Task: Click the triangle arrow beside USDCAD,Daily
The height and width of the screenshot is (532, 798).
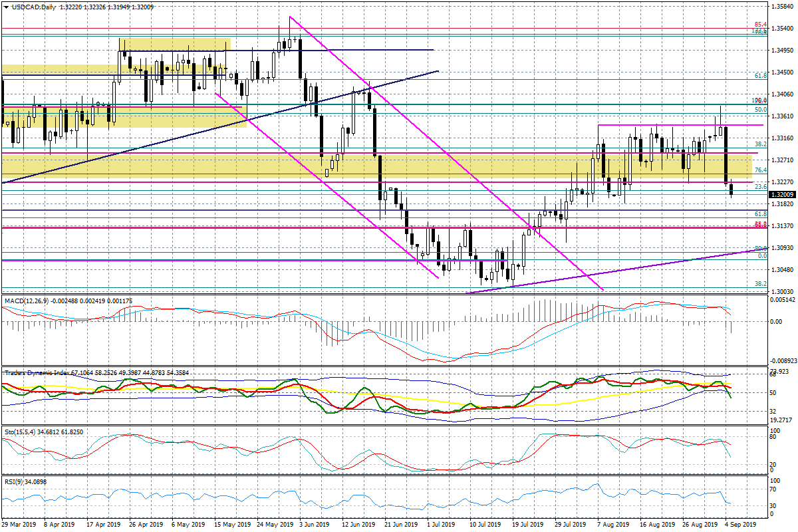Action: coord(6,7)
